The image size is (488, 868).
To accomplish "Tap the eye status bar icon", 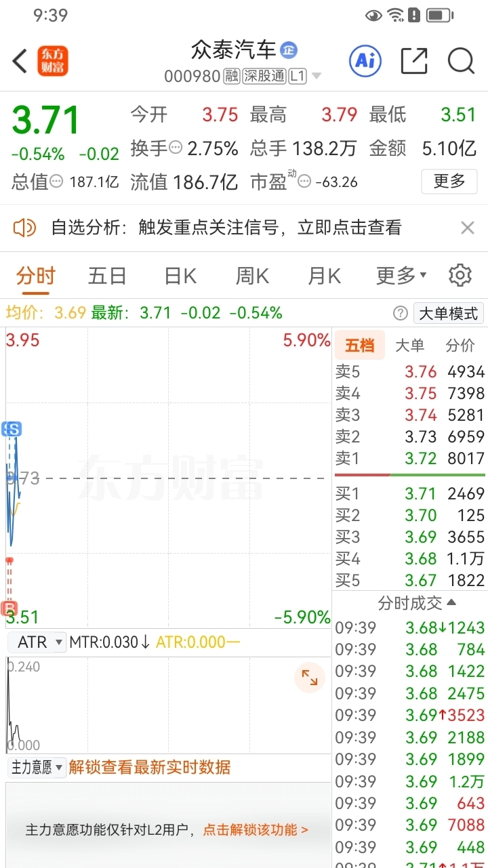I will coord(373,15).
